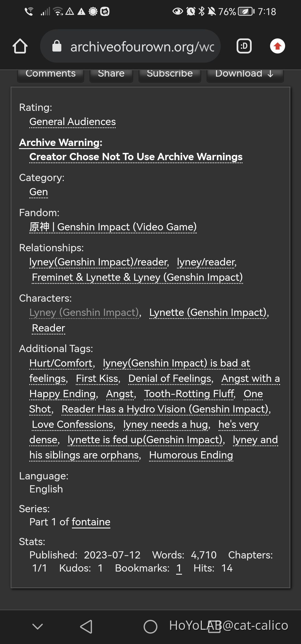The image size is (301, 644).
Task: Open the lyney(Genshin Impact)/reader relationship tag
Action: tap(98, 262)
